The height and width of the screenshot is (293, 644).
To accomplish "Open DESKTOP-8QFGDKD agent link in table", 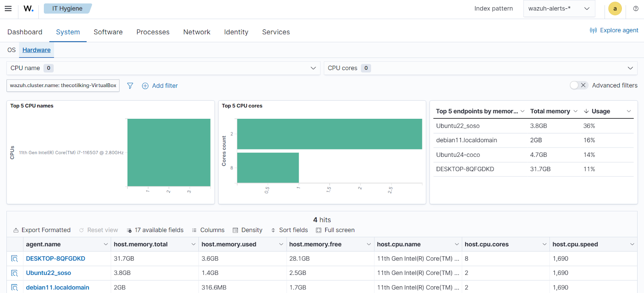I will 56,259.
